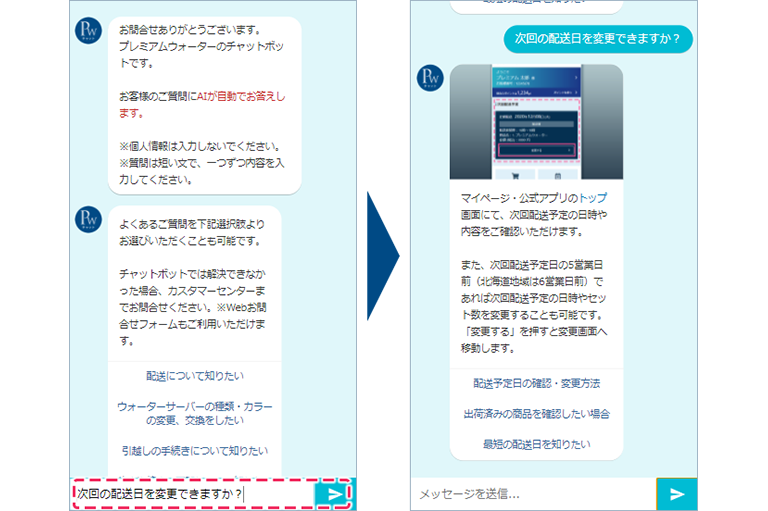This screenshot has height=511, width=768.
Task: Click the dark blue arrow between the panels
Action: pyautogui.click(x=381, y=256)
